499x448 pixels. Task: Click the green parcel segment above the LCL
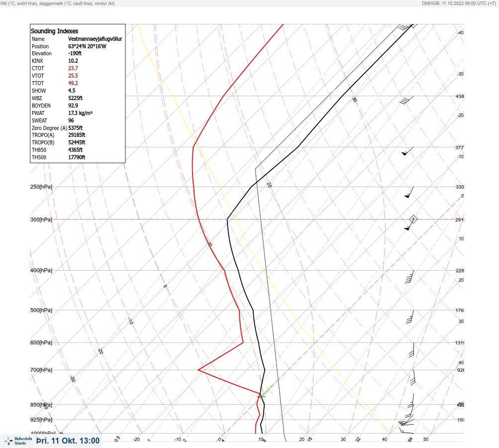[x=271, y=387]
